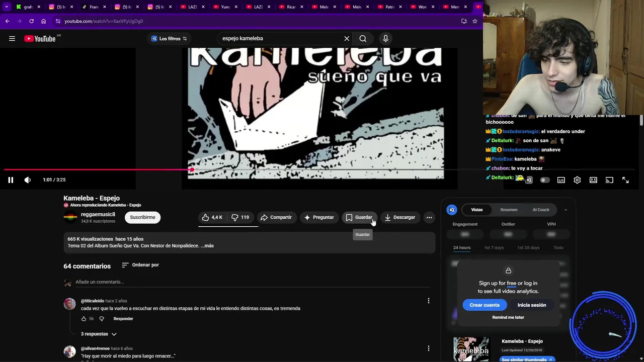Switch to the Yunc YouTube browser tab
This screenshot has height=362, width=644.
tap(224, 7)
